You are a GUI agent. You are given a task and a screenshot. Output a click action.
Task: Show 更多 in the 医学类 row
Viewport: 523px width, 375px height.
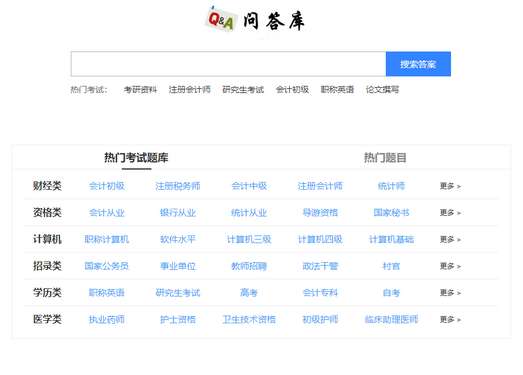pos(450,319)
